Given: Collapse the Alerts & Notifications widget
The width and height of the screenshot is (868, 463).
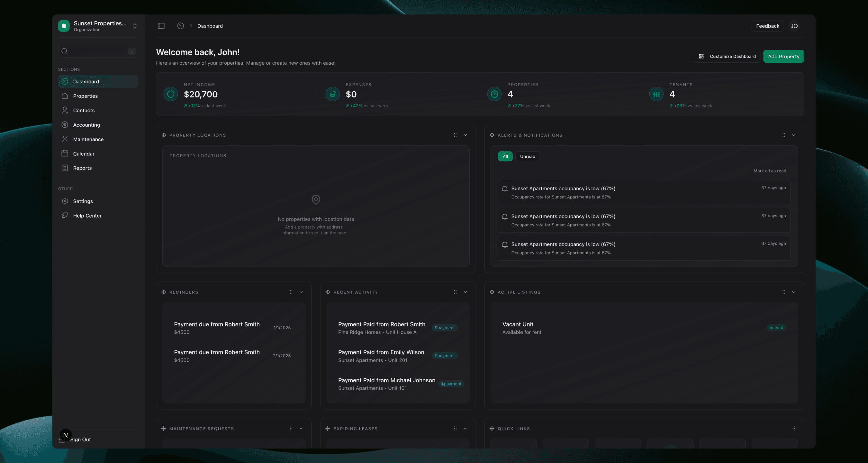Looking at the screenshot, I should coord(794,135).
